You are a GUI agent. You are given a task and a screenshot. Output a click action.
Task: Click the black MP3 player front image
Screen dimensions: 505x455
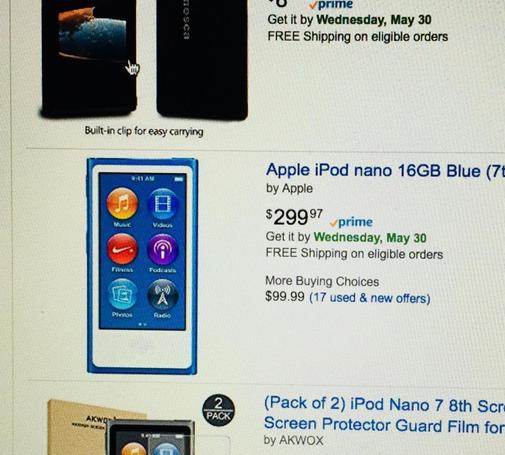coord(89,57)
